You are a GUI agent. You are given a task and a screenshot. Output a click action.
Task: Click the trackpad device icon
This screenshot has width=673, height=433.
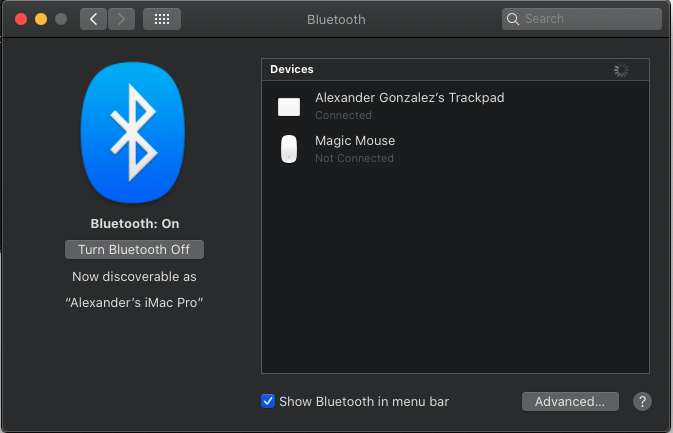tap(289, 107)
